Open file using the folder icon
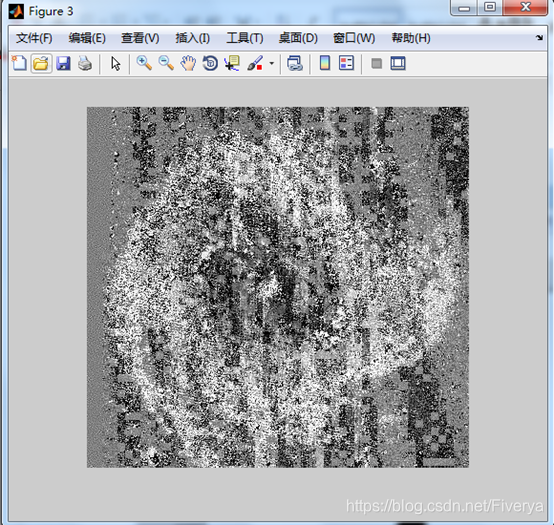 click(41, 64)
